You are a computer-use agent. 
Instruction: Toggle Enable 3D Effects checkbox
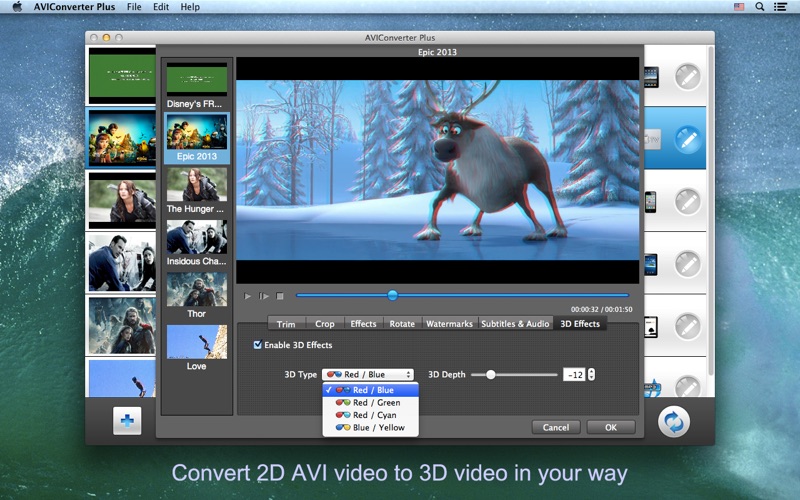(x=258, y=345)
